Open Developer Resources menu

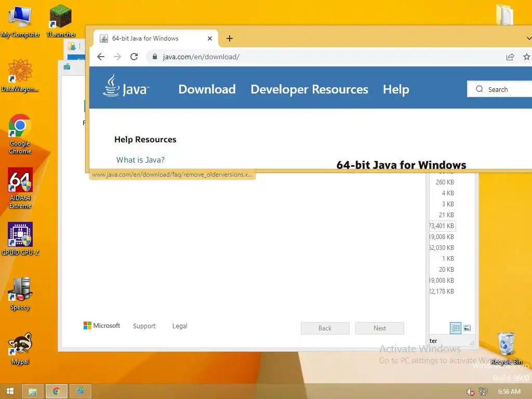310,89
